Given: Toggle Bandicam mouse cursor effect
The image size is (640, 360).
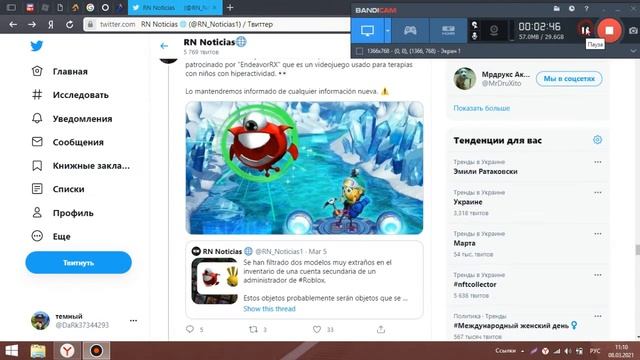Looking at the screenshot, I should click(475, 25).
